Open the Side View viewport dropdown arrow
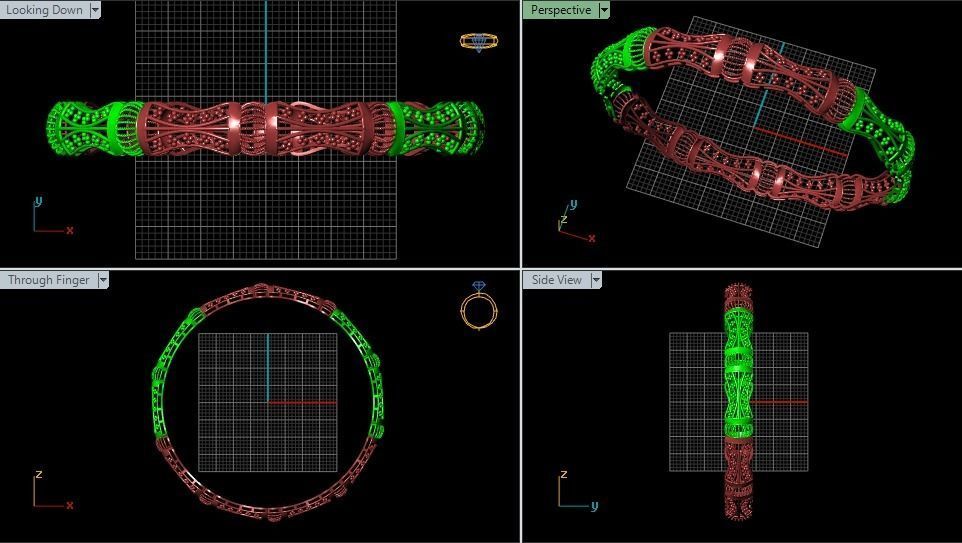The width and height of the screenshot is (962, 543). point(596,280)
